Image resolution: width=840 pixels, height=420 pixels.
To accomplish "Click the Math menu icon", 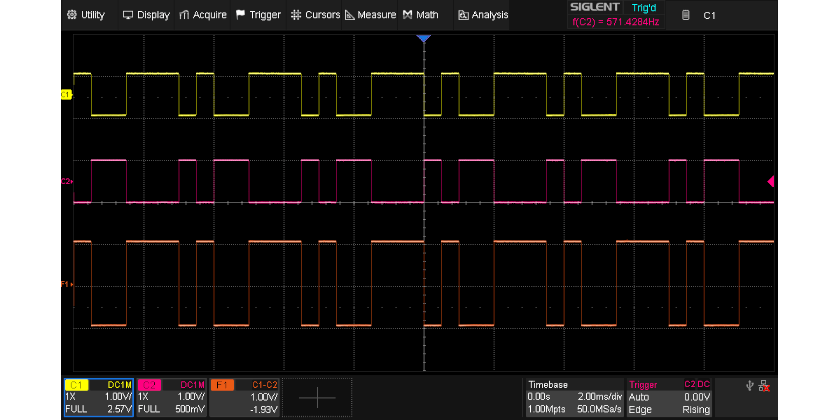I will tap(409, 15).
